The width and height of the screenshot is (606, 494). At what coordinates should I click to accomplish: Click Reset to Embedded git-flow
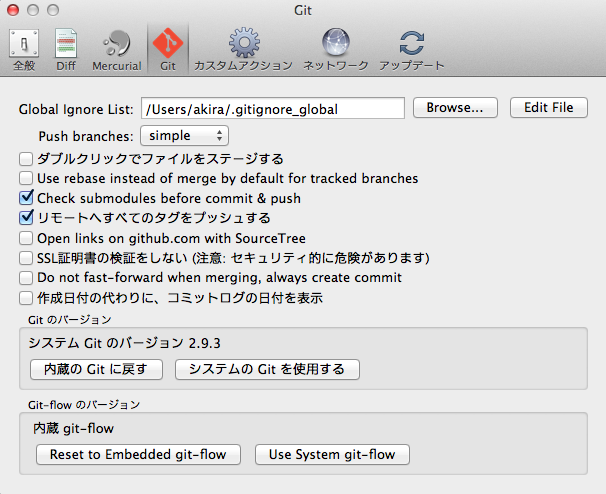tap(138, 454)
